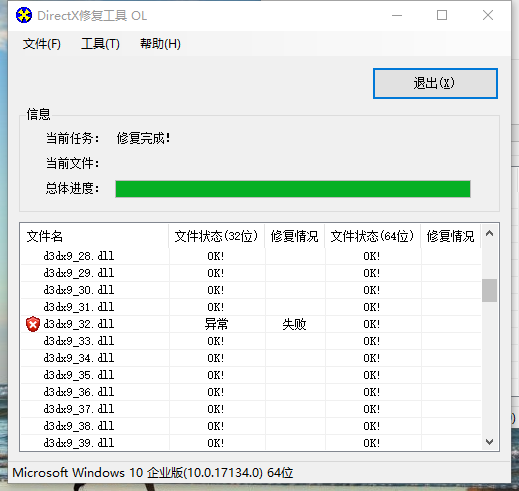Select the d3dx9_28.dll row
The height and width of the screenshot is (491, 519).
click(x=251, y=256)
